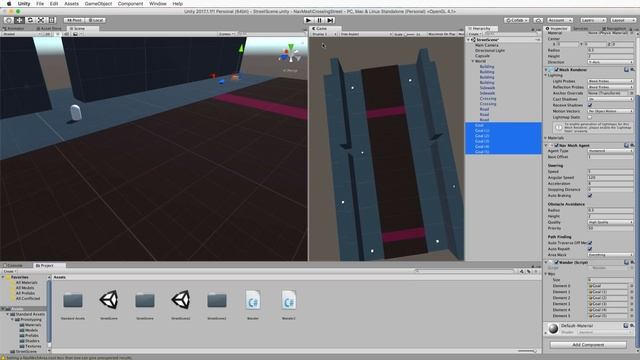Viewport: 640px width, 360px height.
Task: Toggle Auto Traverse Off Mesh Link checkbox
Action: coord(590,243)
